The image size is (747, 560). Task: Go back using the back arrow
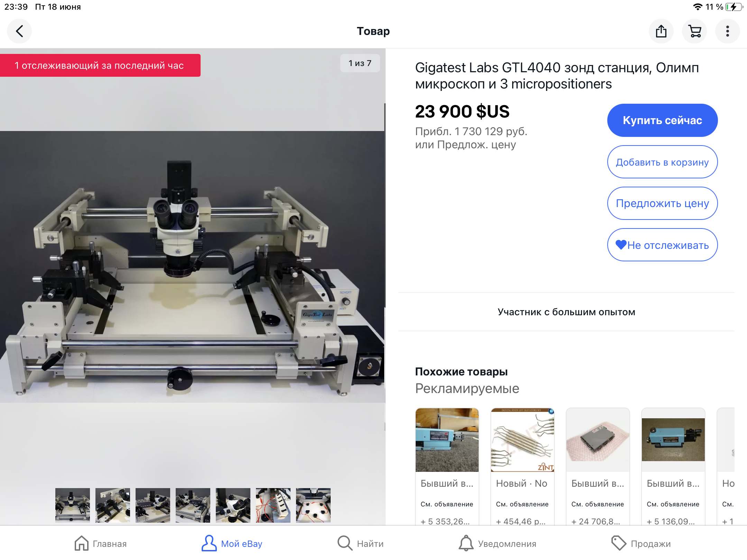[19, 31]
